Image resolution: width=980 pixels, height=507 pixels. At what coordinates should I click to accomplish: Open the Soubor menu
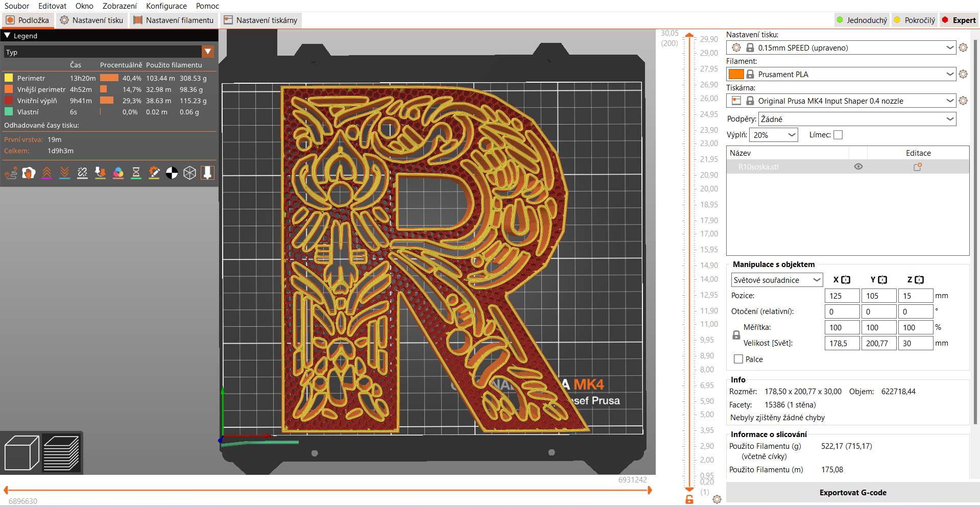17,6
